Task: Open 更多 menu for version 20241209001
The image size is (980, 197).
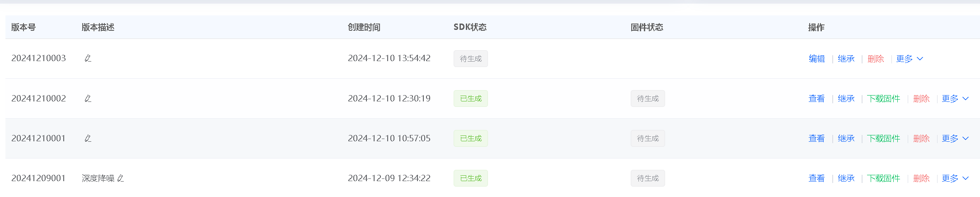Action: click(x=955, y=178)
